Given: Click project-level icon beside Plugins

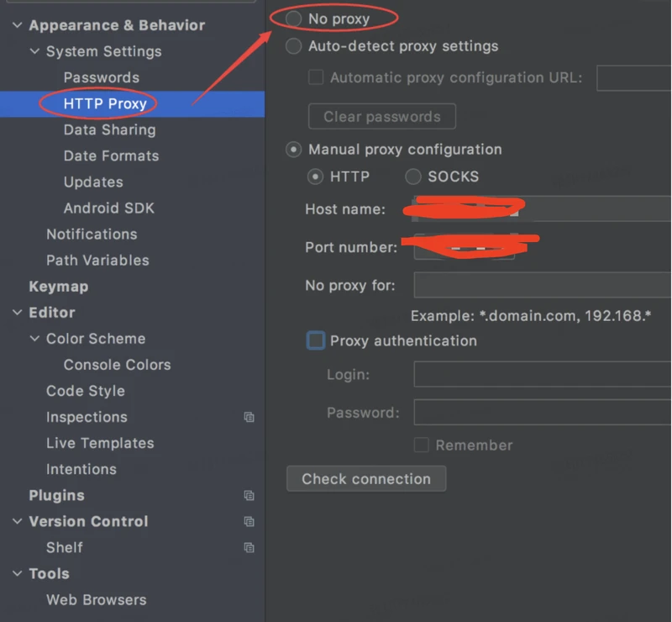Looking at the screenshot, I should point(249,496).
